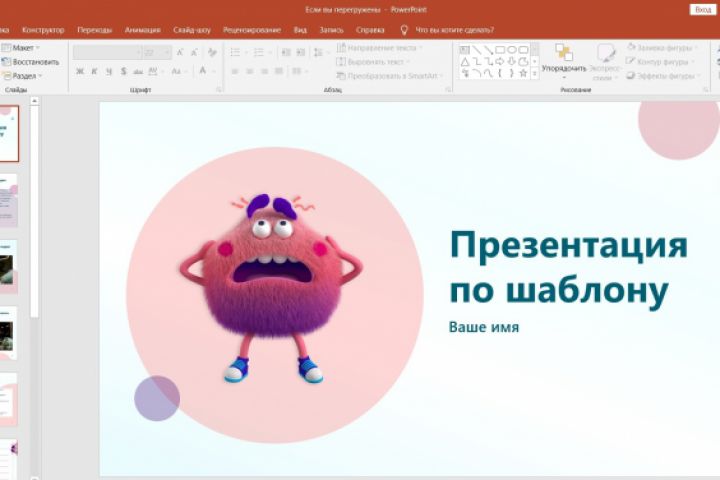
Task: Select the five-point star shape
Action: pos(523,73)
